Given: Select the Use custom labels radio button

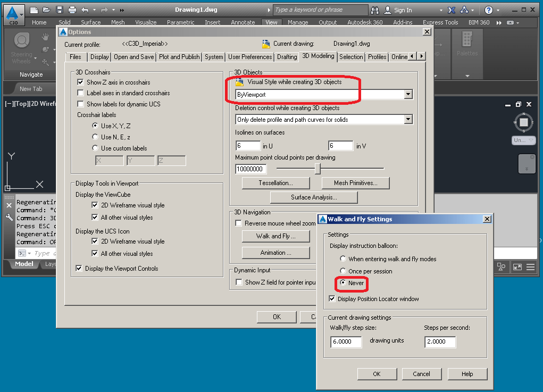Looking at the screenshot, I should pyautogui.click(x=95, y=148).
